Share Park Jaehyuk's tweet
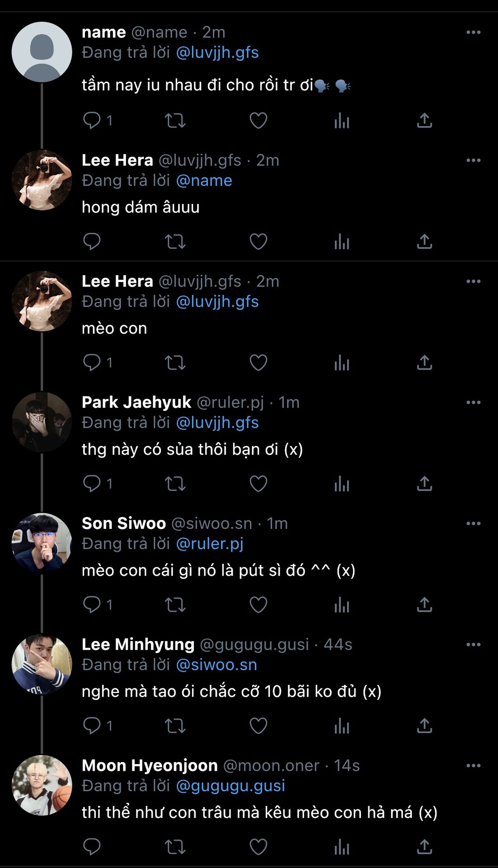This screenshot has height=868, width=498. 424,484
